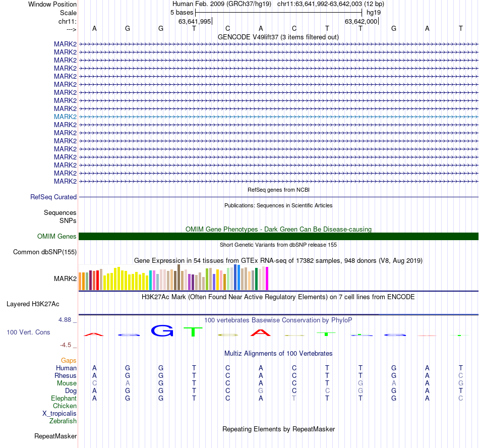Select the Elephant species row label

[x=64, y=398]
